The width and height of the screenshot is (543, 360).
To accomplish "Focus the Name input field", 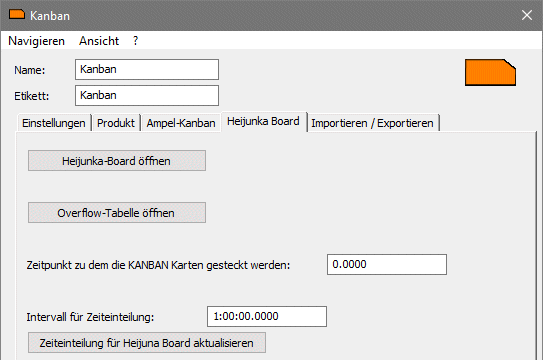I will coord(147,69).
